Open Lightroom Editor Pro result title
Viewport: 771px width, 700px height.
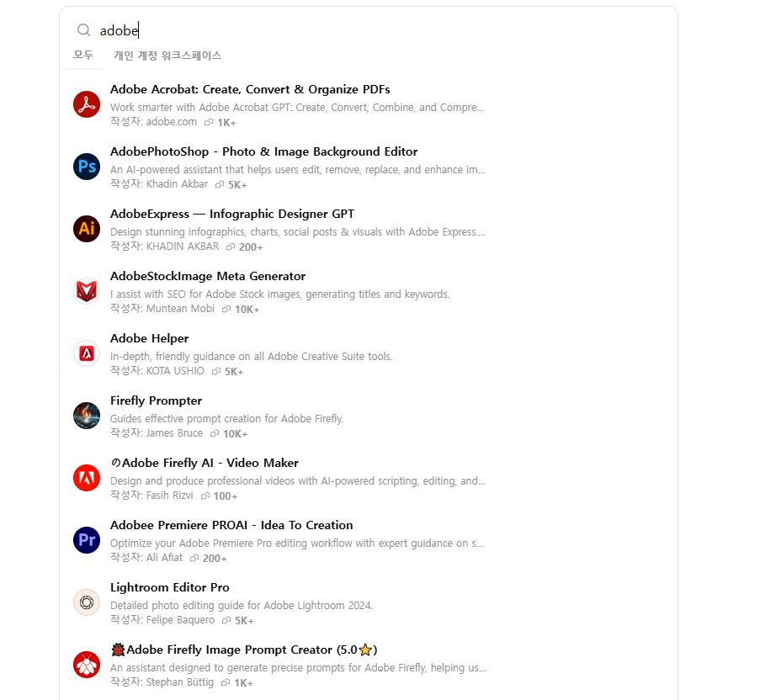point(170,587)
